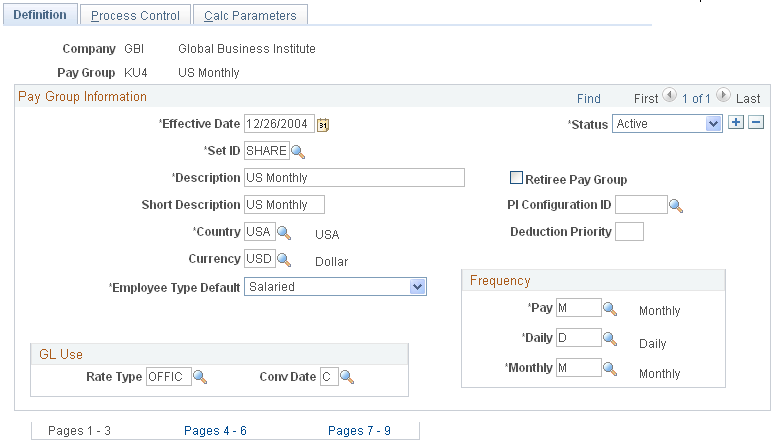Add a new row with plus button
Screen dimensions: 779x445
(736, 122)
